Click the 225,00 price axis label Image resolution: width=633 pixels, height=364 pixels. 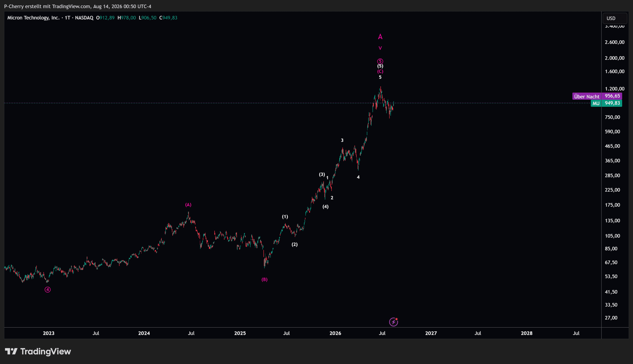click(x=612, y=190)
